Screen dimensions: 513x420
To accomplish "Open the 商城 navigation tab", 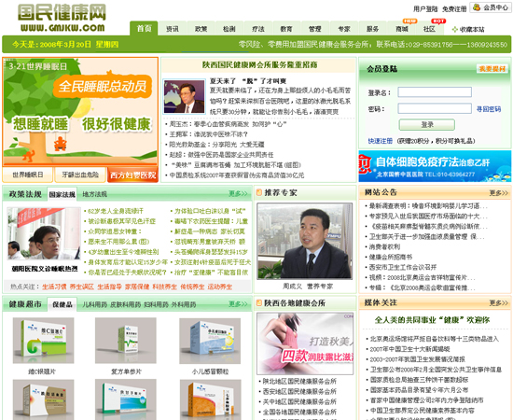I will (402, 29).
